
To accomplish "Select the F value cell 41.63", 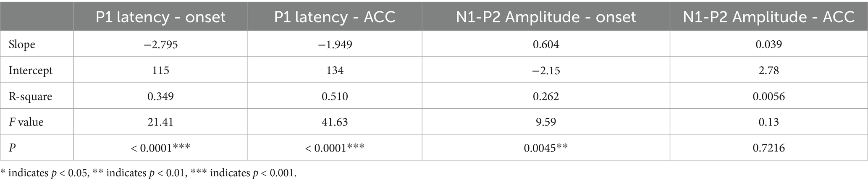I will [x=335, y=122].
